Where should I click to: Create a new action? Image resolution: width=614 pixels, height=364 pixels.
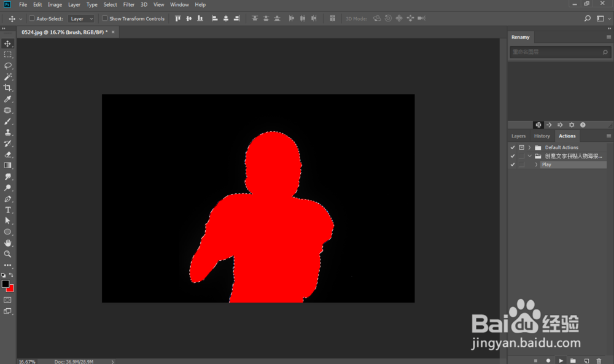click(586, 360)
